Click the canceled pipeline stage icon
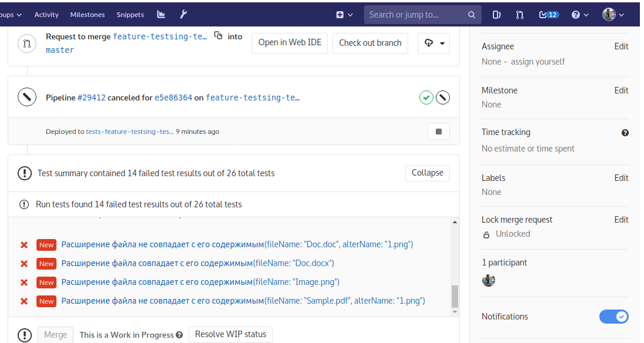This screenshot has width=644, height=343. click(x=443, y=97)
